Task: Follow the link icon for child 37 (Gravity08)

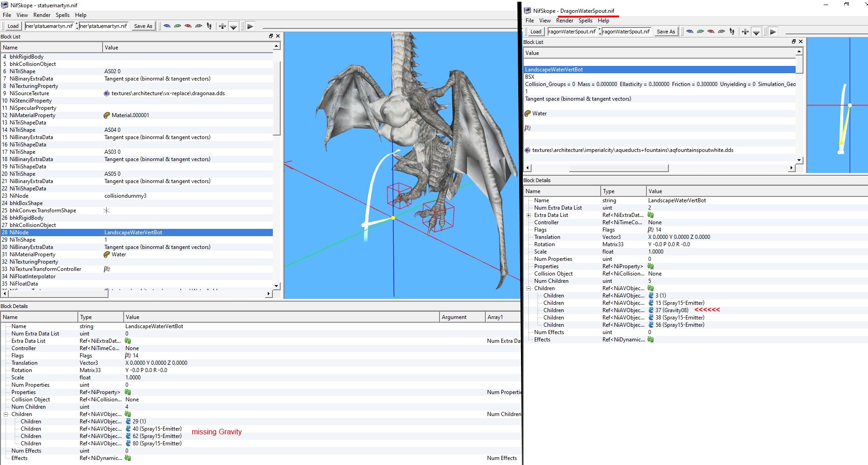Action: (x=651, y=310)
